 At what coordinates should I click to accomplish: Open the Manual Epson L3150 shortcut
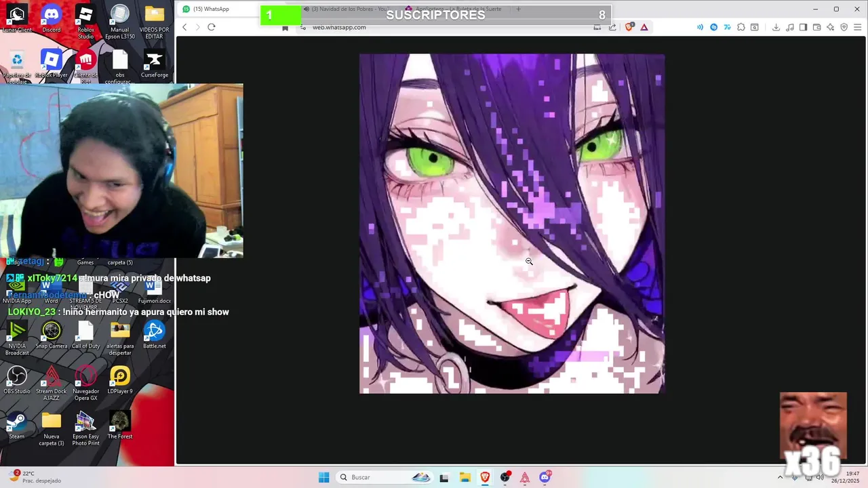coord(119,22)
